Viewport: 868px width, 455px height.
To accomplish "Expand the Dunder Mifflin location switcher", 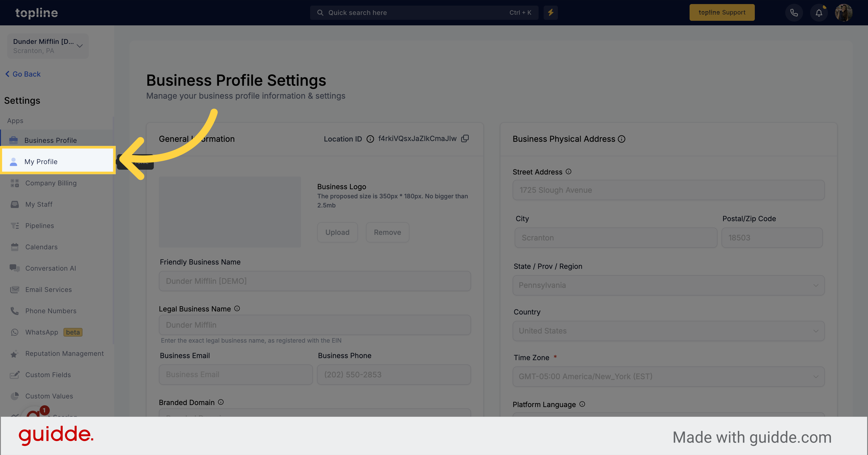I will tap(48, 46).
